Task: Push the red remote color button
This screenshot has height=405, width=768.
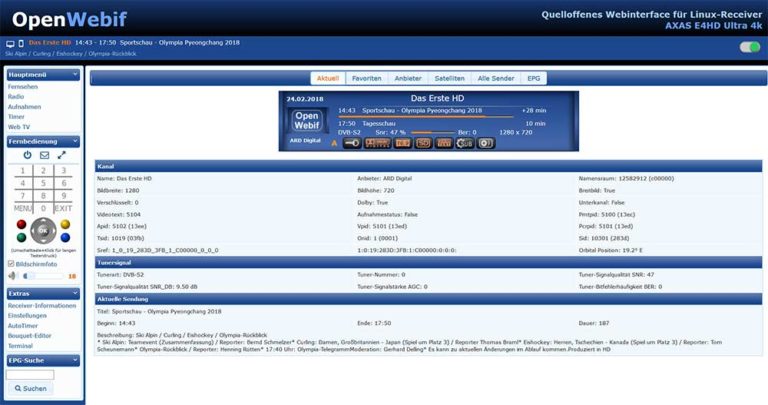Action: [22, 224]
